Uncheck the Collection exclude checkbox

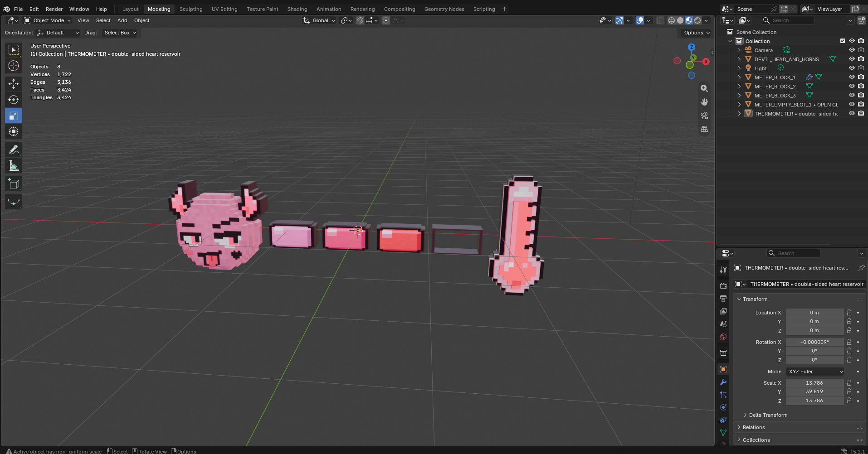843,41
